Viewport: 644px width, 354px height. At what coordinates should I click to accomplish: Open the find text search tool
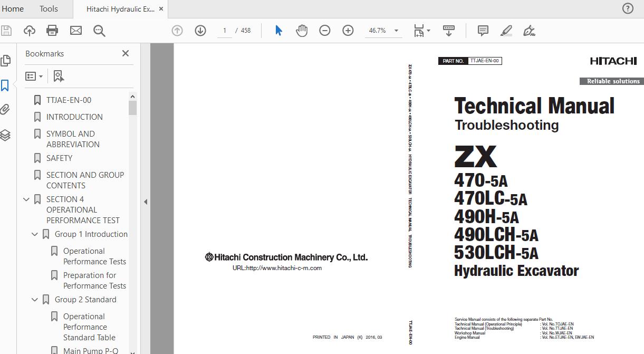pyautogui.click(x=99, y=31)
